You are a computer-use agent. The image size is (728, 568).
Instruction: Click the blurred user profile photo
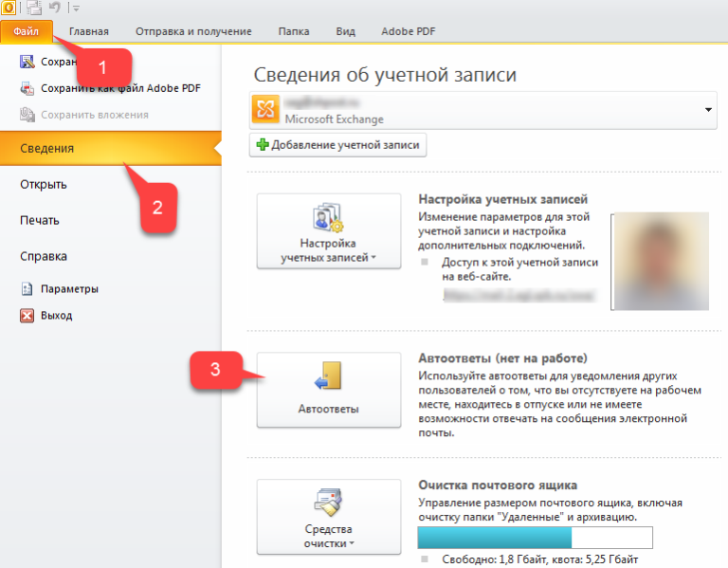(x=660, y=262)
